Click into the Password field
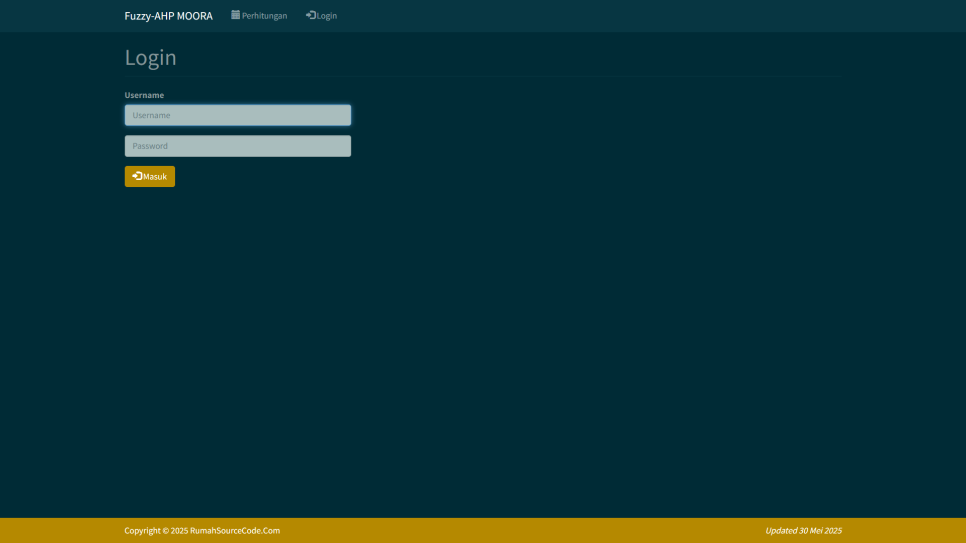Screen dimensions: 966x543 click(237, 146)
